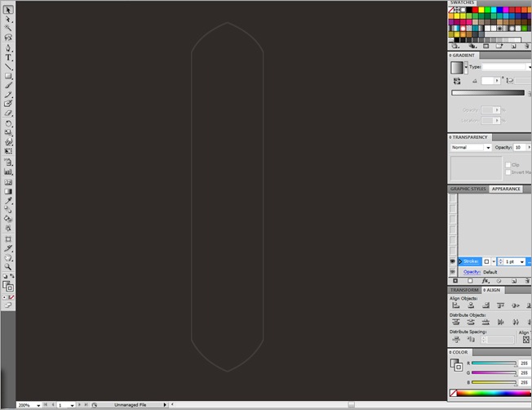Screen dimensions: 532x410
Task: Select the Magic Wand tool
Action: point(8,29)
